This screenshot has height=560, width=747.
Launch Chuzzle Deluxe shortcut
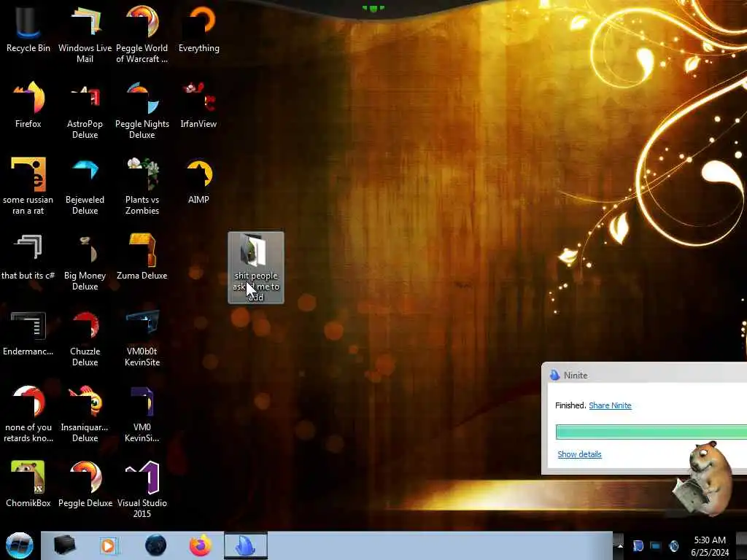[85, 338]
